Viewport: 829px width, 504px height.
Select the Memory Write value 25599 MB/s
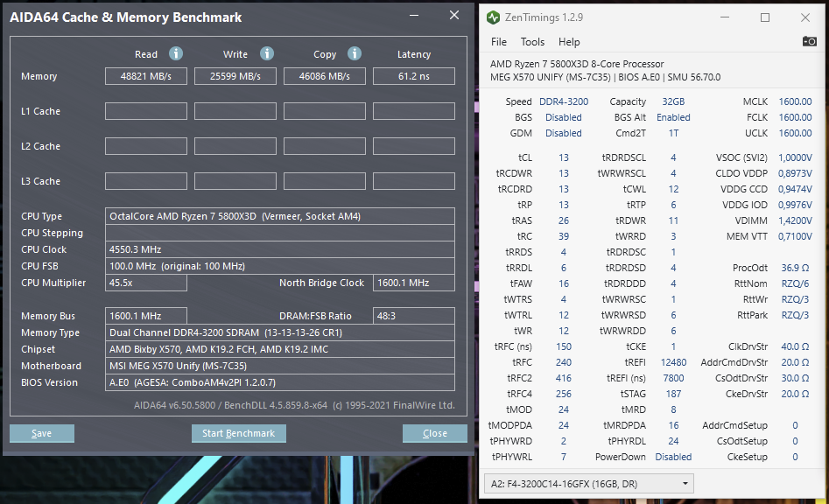[x=235, y=76]
